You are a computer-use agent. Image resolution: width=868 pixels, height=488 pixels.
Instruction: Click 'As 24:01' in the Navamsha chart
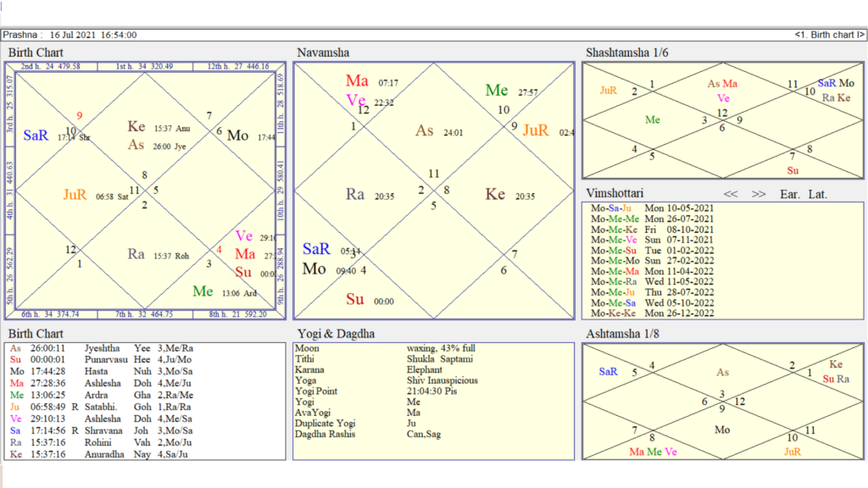click(x=440, y=131)
